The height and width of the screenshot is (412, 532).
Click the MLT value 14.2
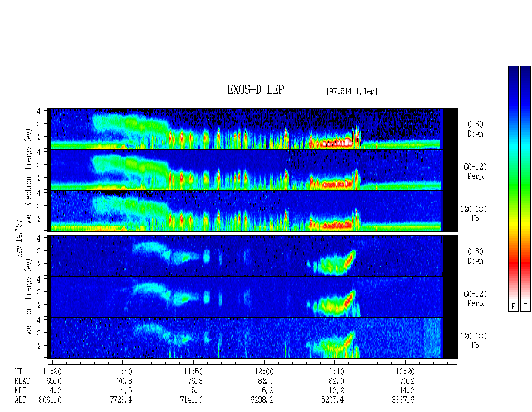[x=407, y=391]
